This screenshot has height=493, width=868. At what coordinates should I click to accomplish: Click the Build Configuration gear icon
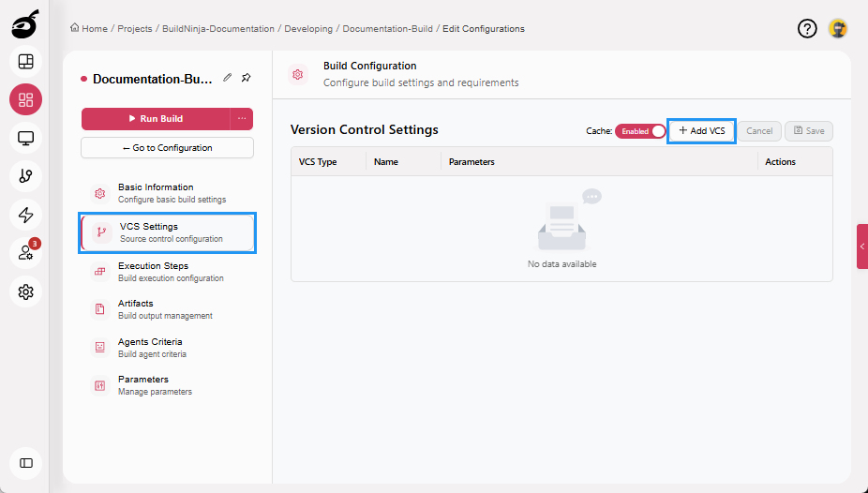click(298, 74)
